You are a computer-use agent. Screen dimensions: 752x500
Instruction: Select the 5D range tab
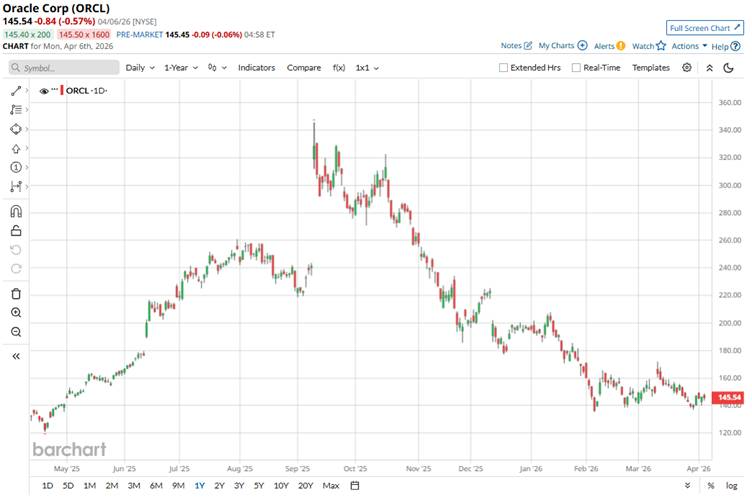pyautogui.click(x=68, y=486)
